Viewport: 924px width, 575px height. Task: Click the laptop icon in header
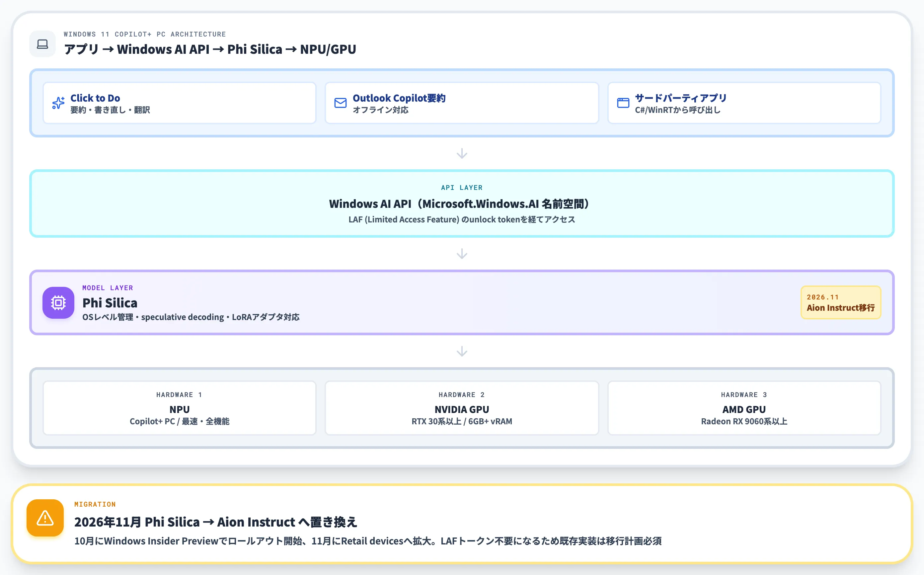(x=42, y=44)
